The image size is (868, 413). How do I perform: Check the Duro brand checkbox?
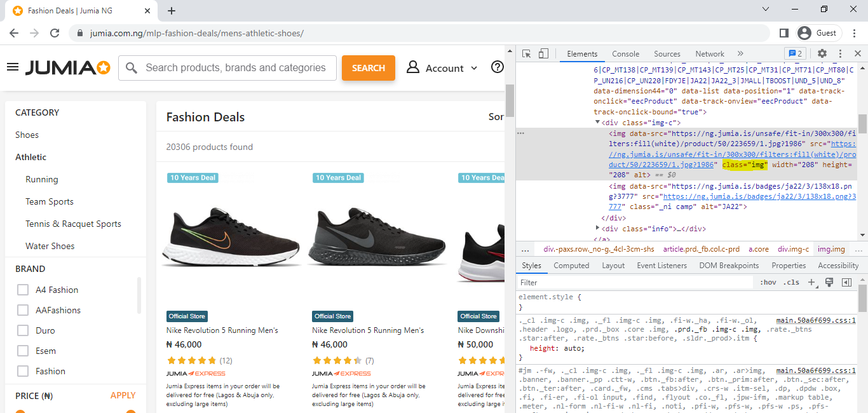pyautogui.click(x=23, y=330)
